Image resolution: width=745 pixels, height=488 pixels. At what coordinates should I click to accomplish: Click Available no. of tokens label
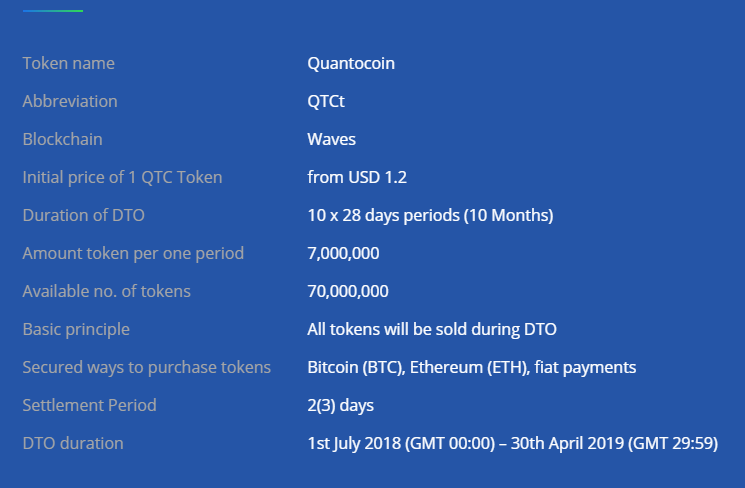(x=106, y=291)
